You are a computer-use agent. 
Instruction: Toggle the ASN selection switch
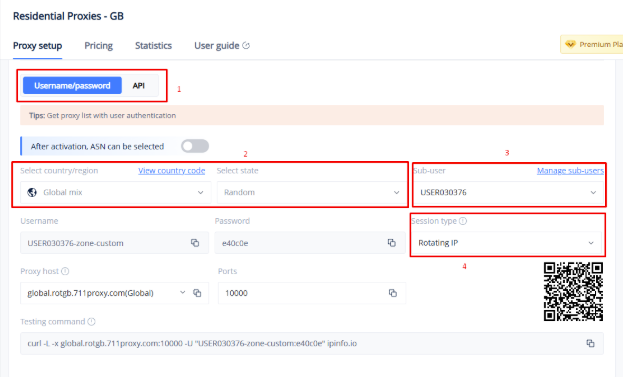[195, 146]
